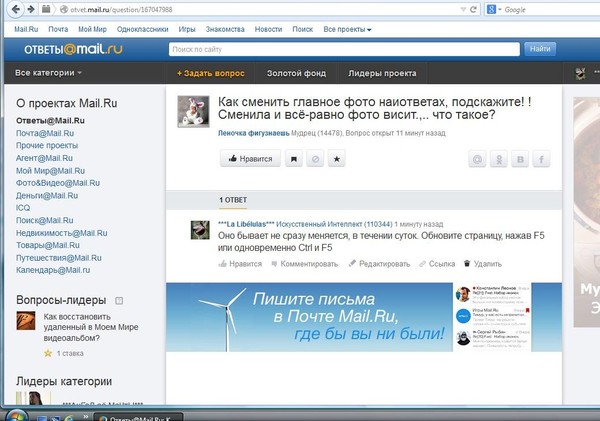600x421 pixels.
Task: Click the Найти search button
Action: click(540, 49)
